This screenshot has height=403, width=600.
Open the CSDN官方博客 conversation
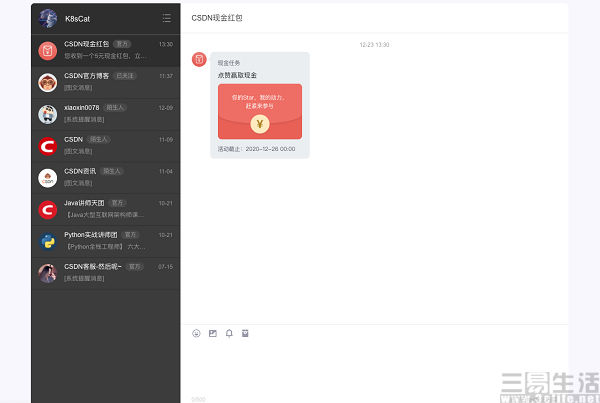click(106, 82)
